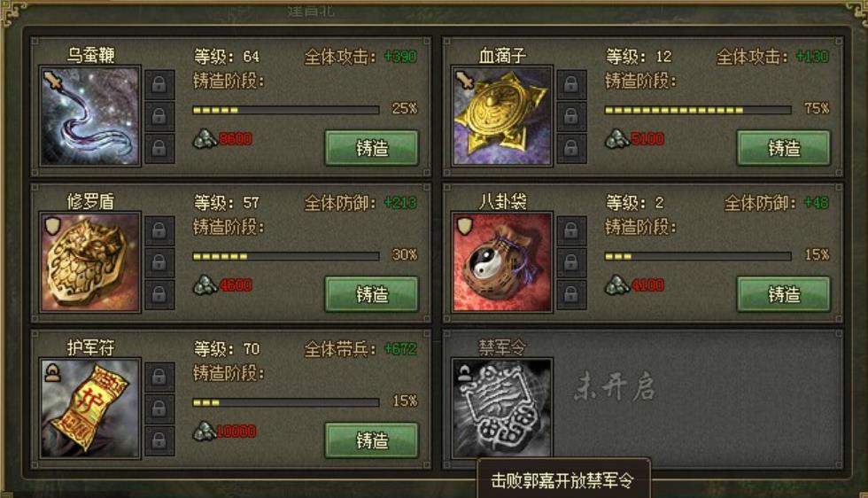Forge 血滴子 with its 铸造 button
This screenshot has height=498, width=868.
[783, 148]
